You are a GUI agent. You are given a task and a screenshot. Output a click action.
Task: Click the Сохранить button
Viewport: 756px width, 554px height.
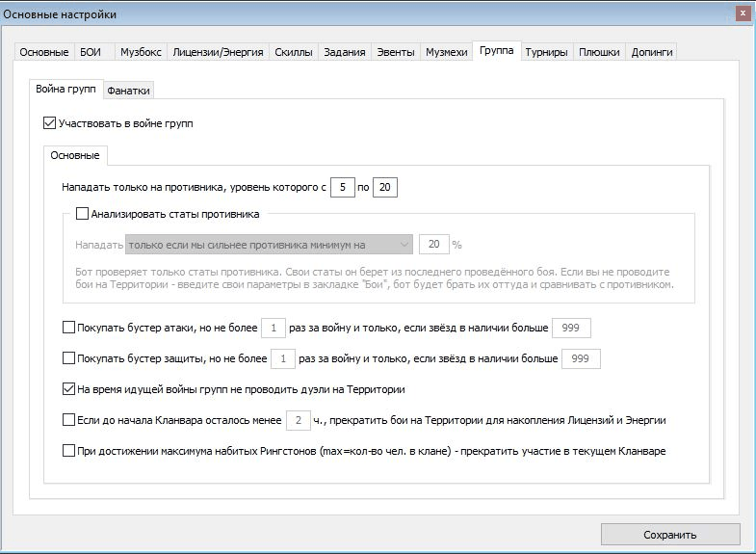click(670, 534)
